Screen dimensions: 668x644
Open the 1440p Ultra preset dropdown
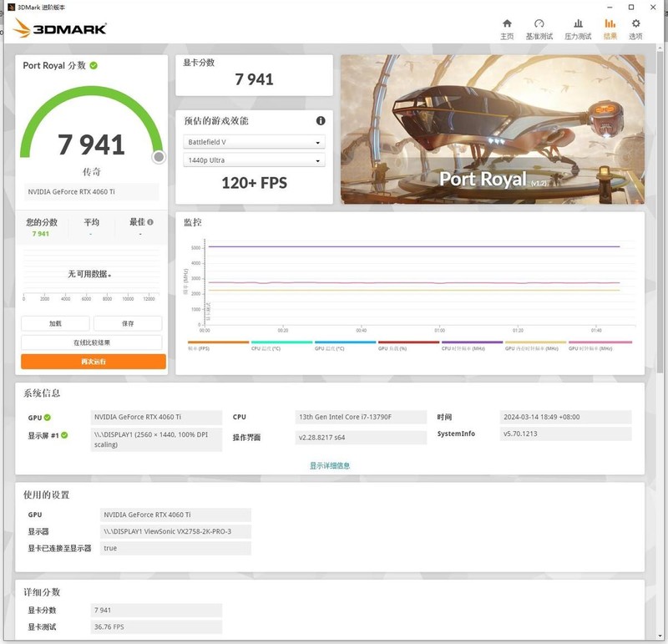tap(255, 160)
